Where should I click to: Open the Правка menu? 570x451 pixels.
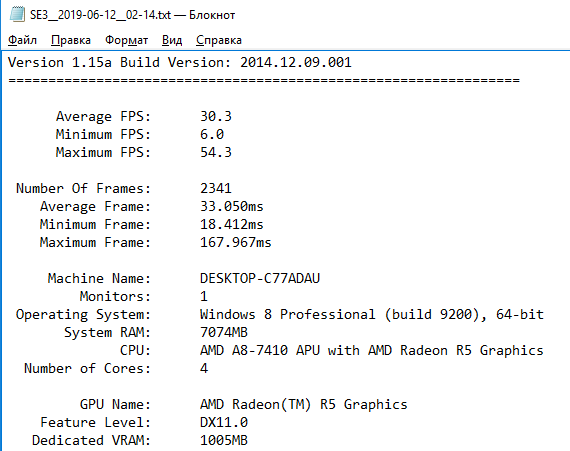point(71,40)
